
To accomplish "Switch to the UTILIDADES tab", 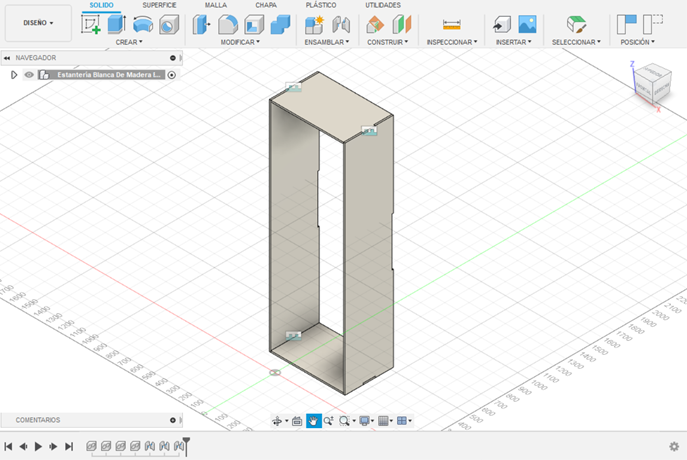I will [x=383, y=5].
